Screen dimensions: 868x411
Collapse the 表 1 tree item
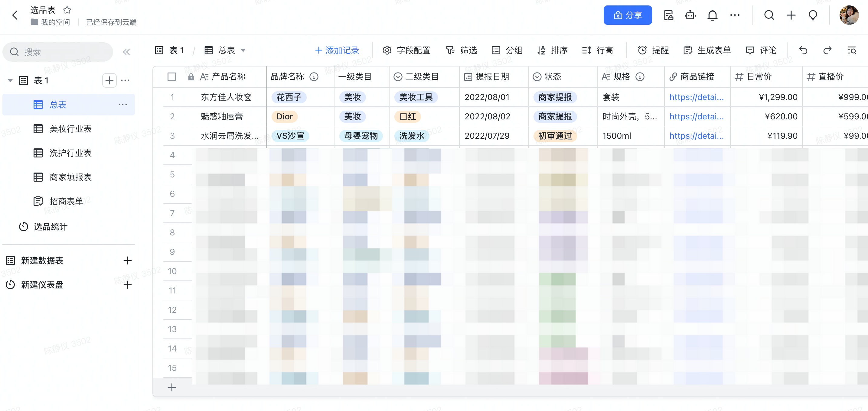tap(10, 80)
